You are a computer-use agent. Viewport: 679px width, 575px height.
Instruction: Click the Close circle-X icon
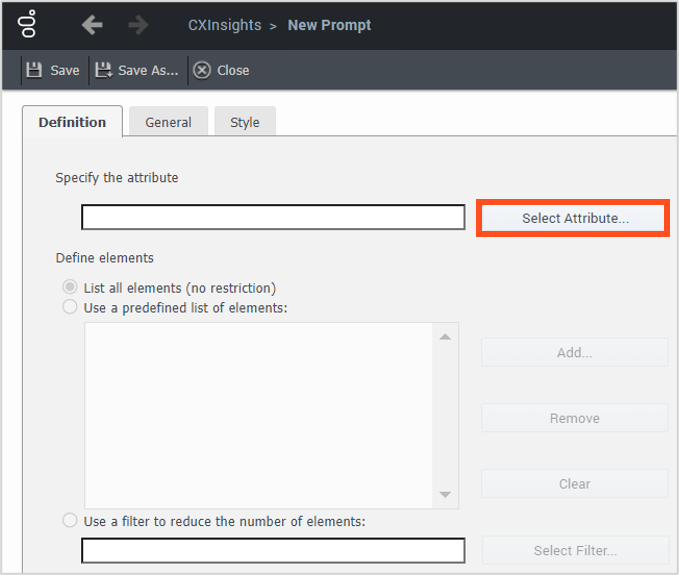click(x=202, y=70)
